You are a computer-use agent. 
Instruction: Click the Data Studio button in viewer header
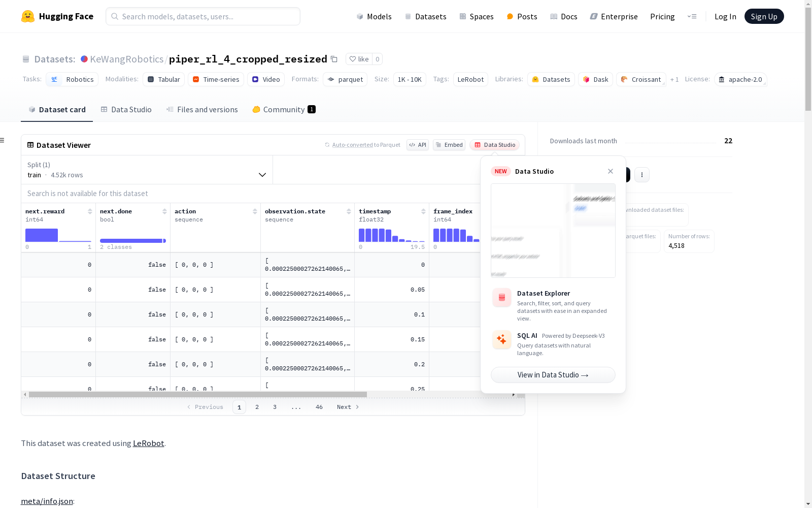[x=494, y=145]
